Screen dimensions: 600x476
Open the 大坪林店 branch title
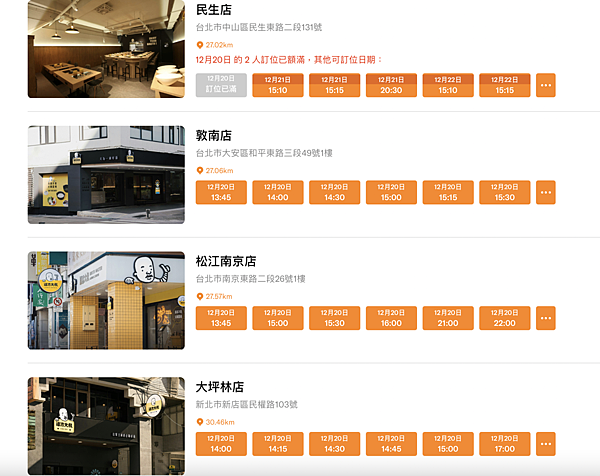coord(220,387)
